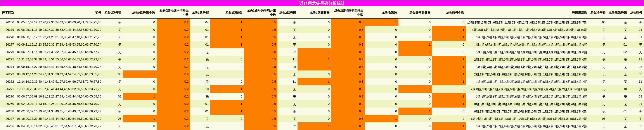Image resolution: width=644 pixels, height=130 pixels.
Task: Click the 龙头2路号码 column header
Action: 287,13
